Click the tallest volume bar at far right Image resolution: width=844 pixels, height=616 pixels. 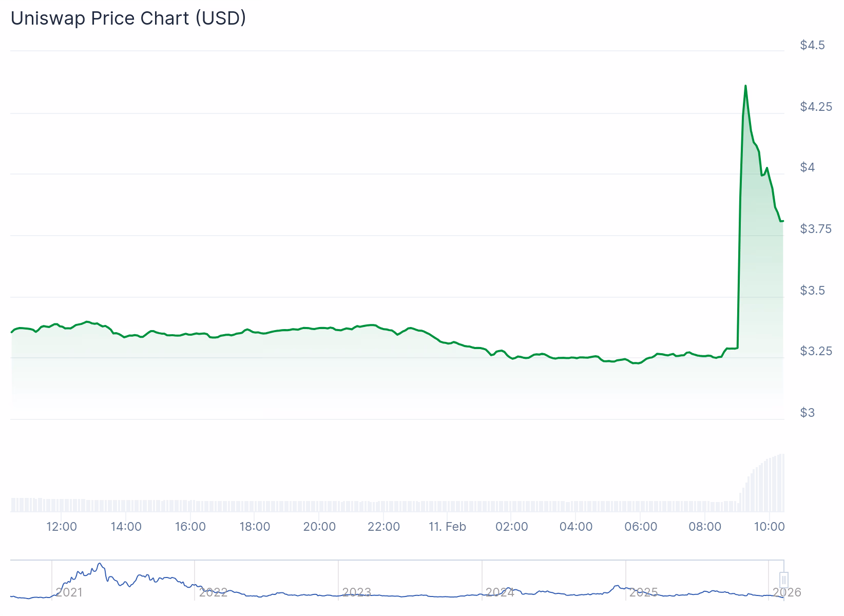pos(782,483)
